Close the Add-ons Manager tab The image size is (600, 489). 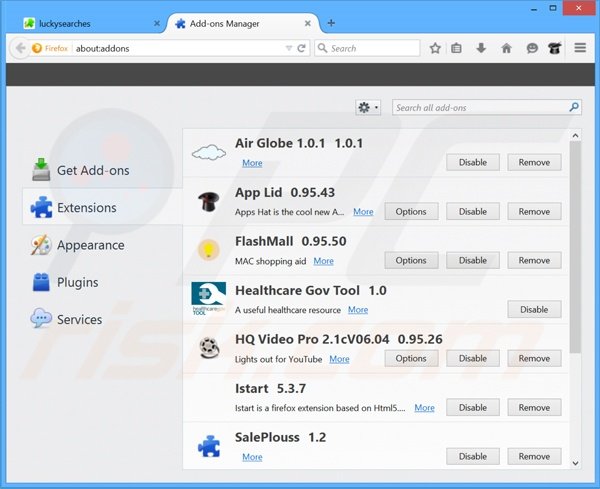(308, 23)
